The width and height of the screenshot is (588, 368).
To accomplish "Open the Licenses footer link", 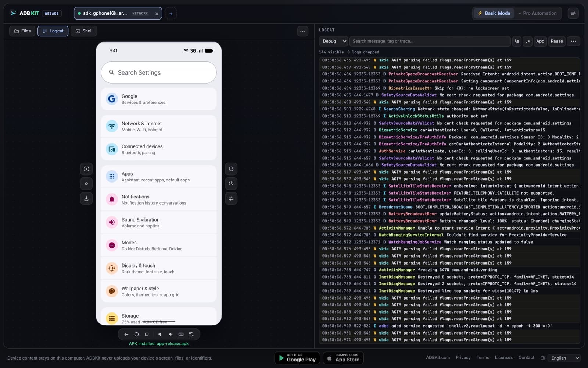I will 503,357.
